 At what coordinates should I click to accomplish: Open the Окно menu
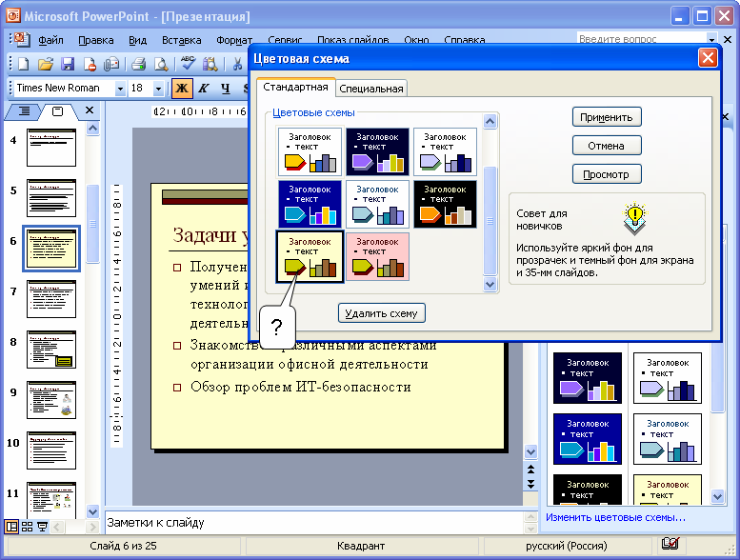416,40
